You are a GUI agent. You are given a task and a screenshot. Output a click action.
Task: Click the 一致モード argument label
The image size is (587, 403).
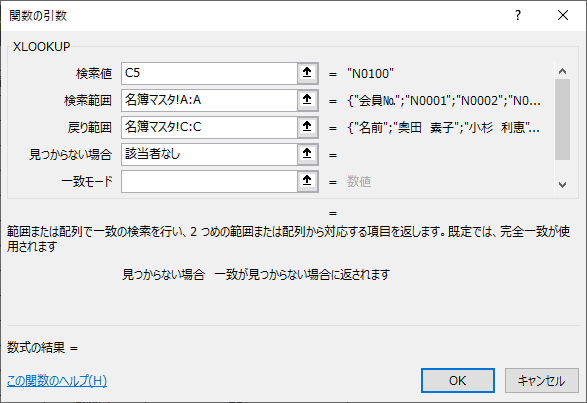pos(87,182)
